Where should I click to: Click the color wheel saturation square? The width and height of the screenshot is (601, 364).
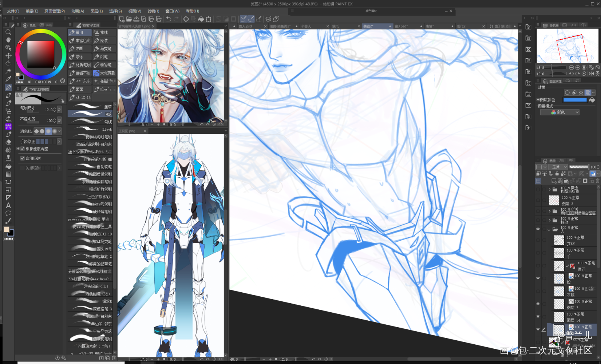pyautogui.click(x=41, y=54)
